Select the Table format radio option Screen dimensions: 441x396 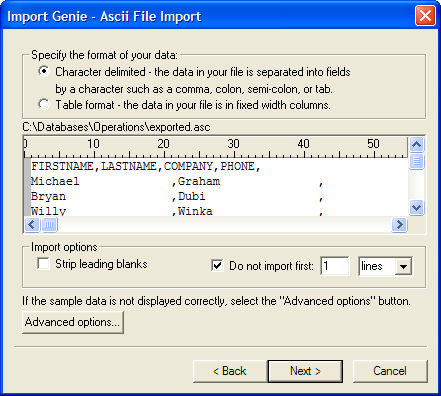(44, 104)
